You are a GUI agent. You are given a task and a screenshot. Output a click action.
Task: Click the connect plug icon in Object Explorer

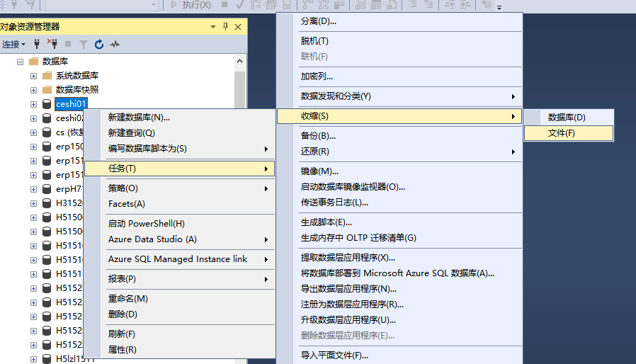pos(37,44)
